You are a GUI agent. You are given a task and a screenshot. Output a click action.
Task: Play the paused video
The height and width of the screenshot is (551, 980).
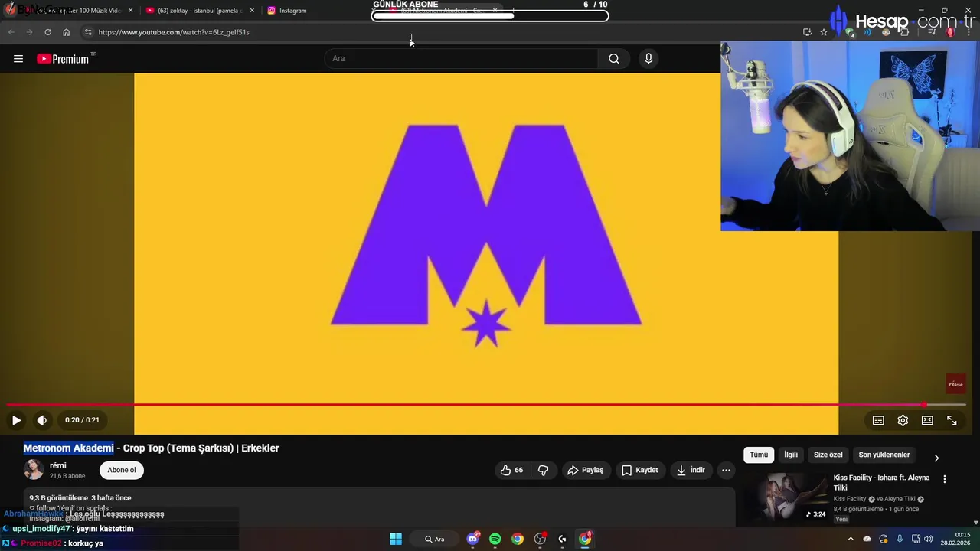point(16,420)
